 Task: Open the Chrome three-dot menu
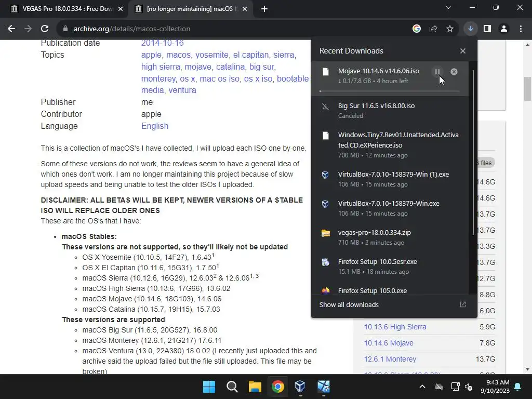(521, 29)
